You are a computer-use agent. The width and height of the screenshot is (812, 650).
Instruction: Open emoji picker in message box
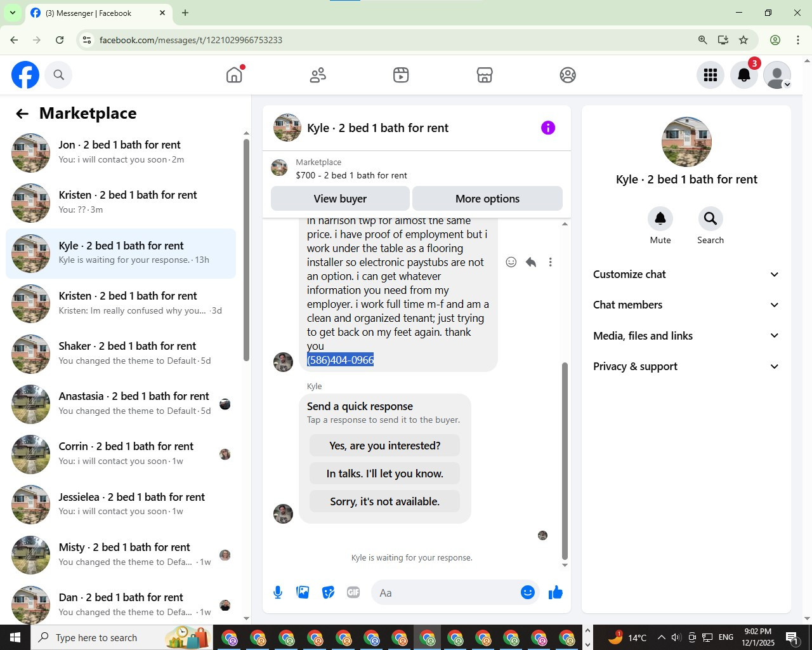(x=528, y=593)
